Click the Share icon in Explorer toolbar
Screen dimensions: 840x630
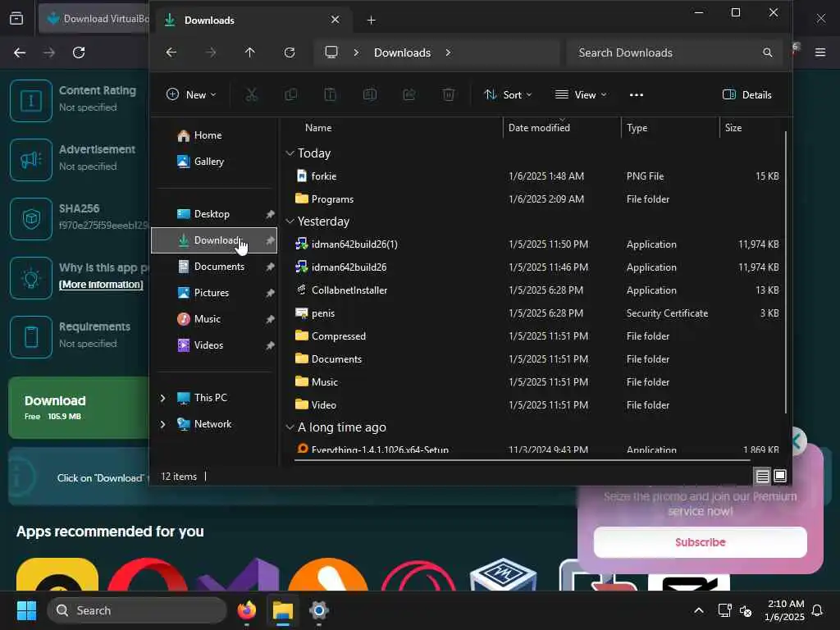409,95
